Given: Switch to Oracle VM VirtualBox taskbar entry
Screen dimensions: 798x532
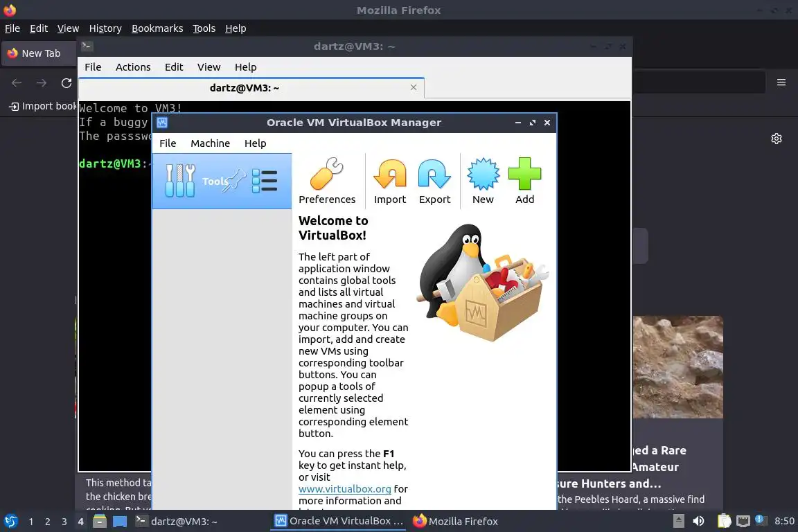Looking at the screenshot, I should coord(339,522).
